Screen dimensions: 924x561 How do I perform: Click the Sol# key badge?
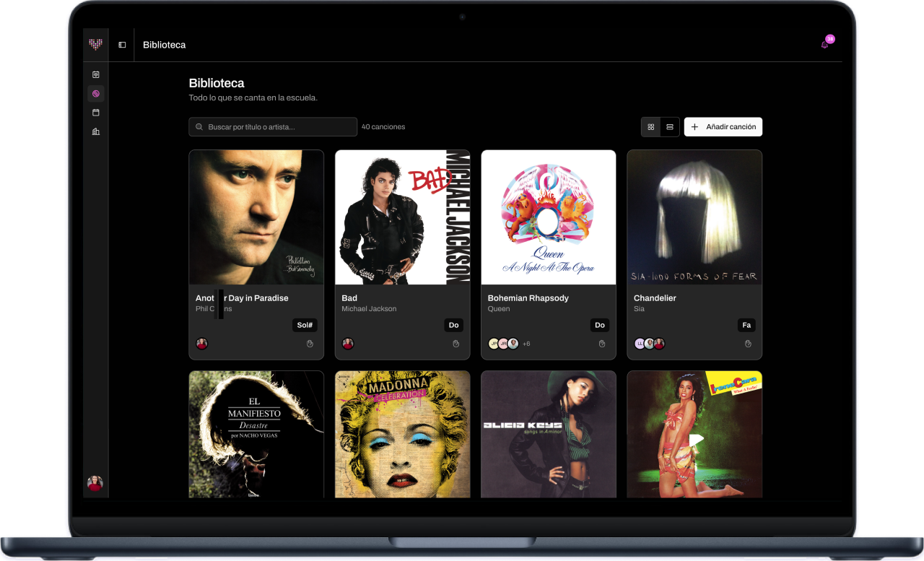point(305,325)
